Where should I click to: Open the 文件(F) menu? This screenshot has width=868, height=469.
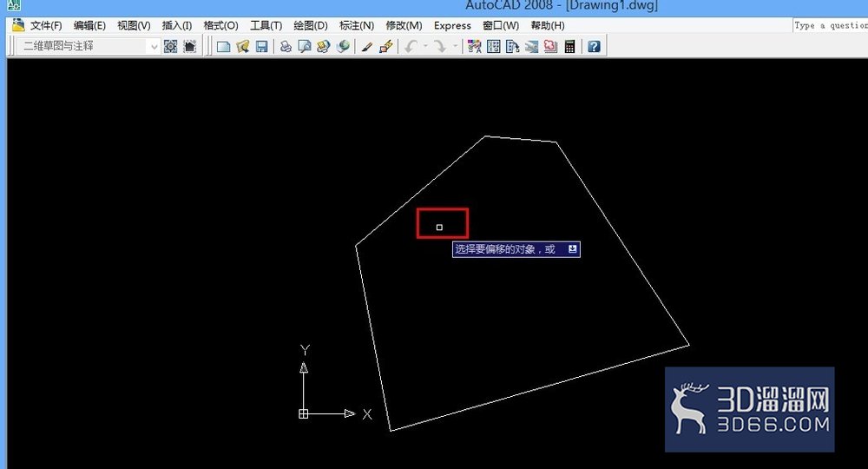pyautogui.click(x=46, y=25)
